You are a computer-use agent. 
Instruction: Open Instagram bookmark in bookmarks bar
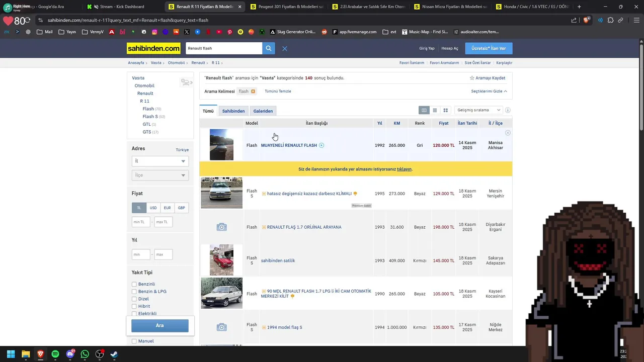coord(154,32)
